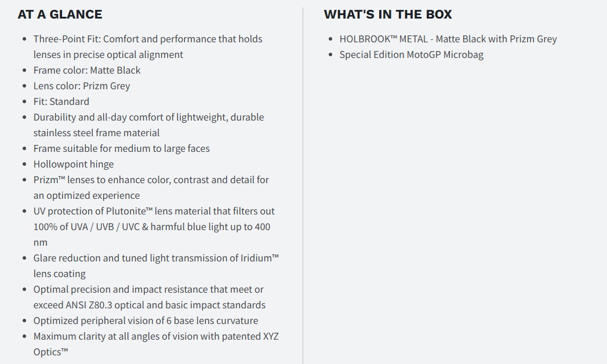Click the ANSI Z80.3 standards text

(174, 305)
